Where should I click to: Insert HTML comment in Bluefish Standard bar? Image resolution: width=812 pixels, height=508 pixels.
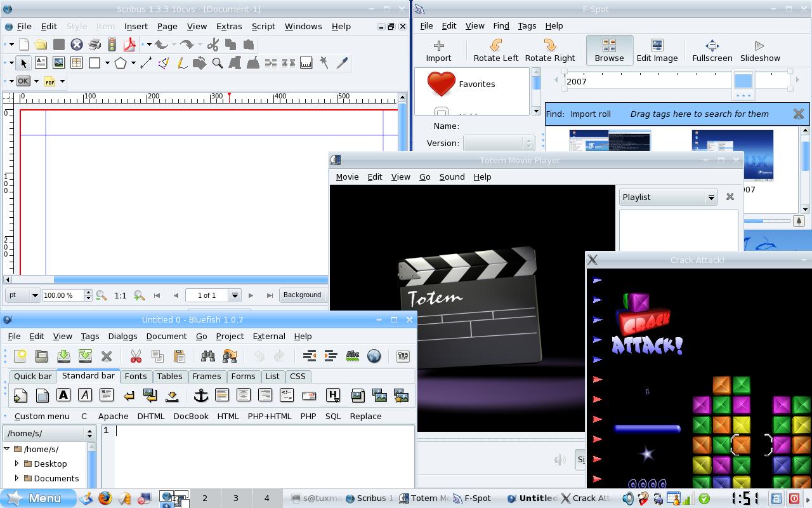pyautogui.click(x=287, y=395)
